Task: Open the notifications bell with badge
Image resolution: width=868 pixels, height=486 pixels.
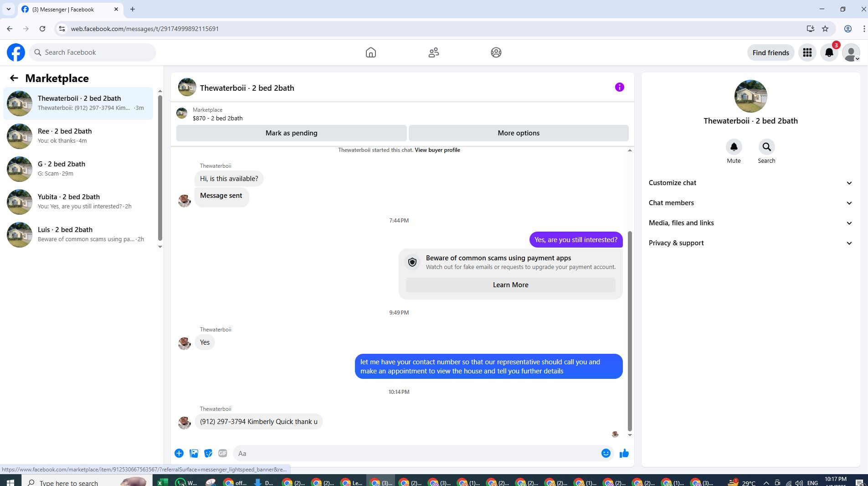Action: [x=829, y=52]
